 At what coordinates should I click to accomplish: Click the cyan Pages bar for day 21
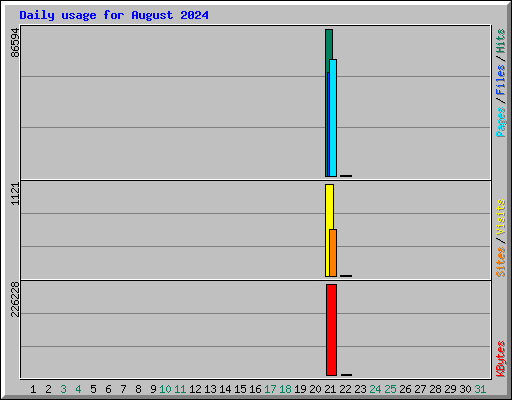click(x=333, y=118)
